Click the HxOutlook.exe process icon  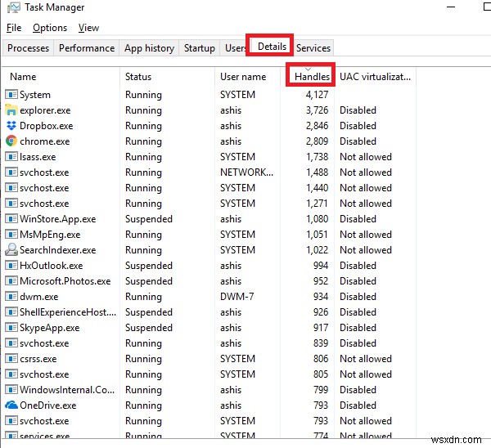coord(11,266)
